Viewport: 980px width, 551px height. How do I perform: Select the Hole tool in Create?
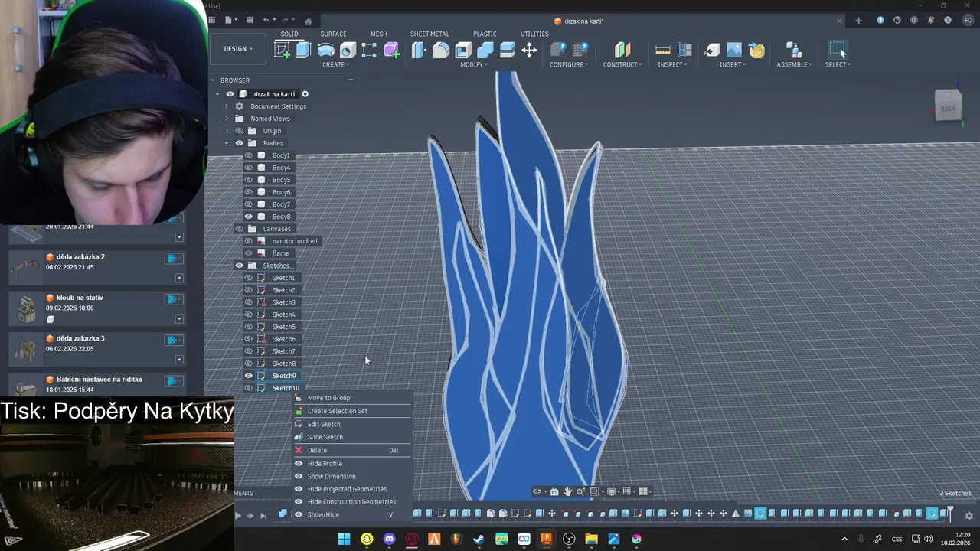[x=348, y=51]
